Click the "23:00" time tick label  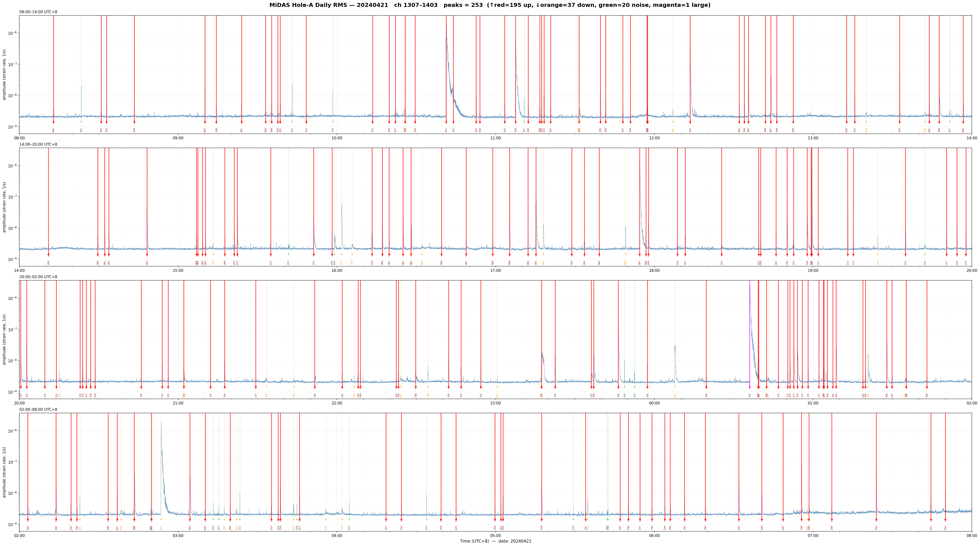click(495, 403)
